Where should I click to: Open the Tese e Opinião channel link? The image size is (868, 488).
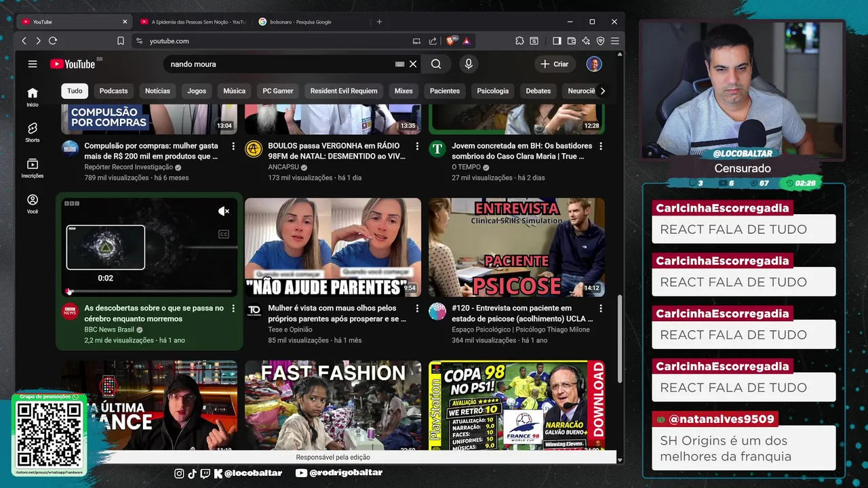pos(291,330)
